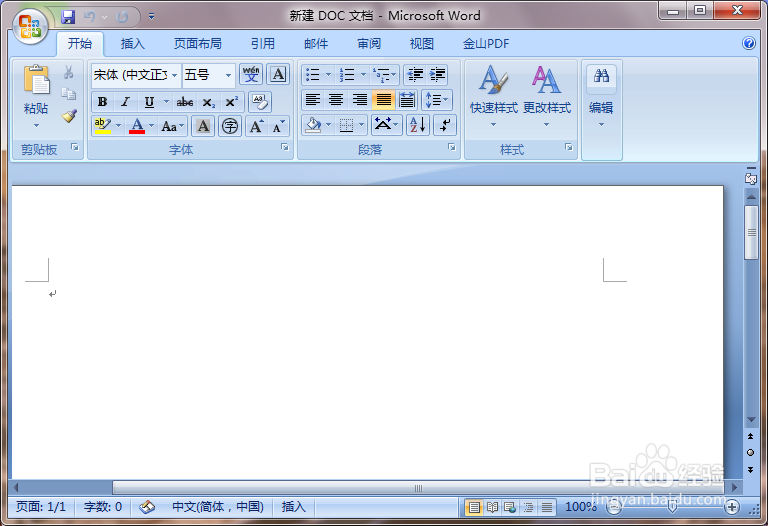Increase paragraph indent

[437, 74]
